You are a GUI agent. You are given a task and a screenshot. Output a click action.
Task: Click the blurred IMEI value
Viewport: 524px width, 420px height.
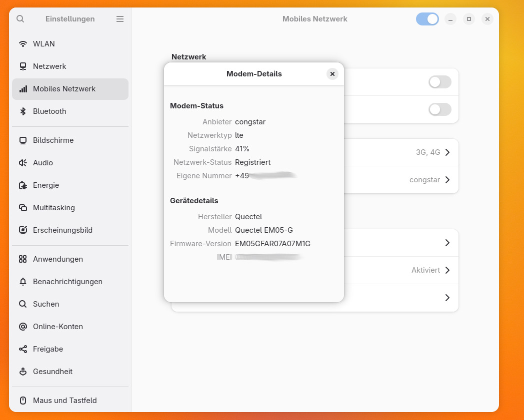pyautogui.click(x=268, y=257)
